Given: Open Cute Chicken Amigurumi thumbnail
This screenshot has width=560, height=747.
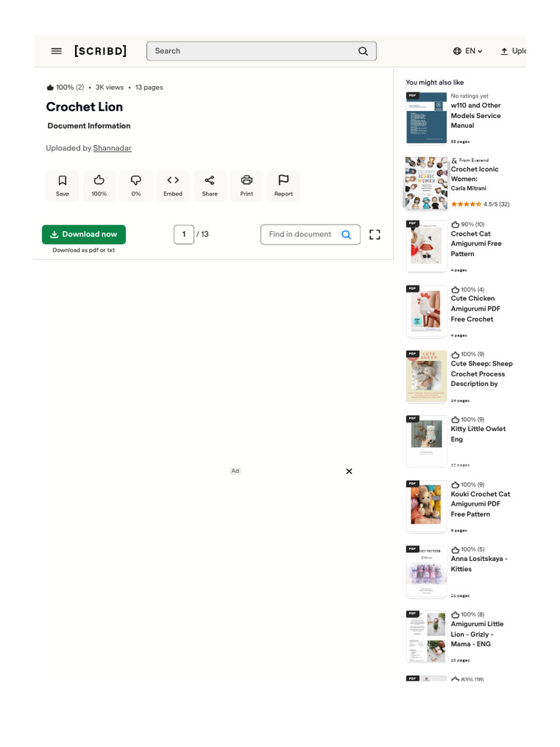Looking at the screenshot, I should click(426, 311).
